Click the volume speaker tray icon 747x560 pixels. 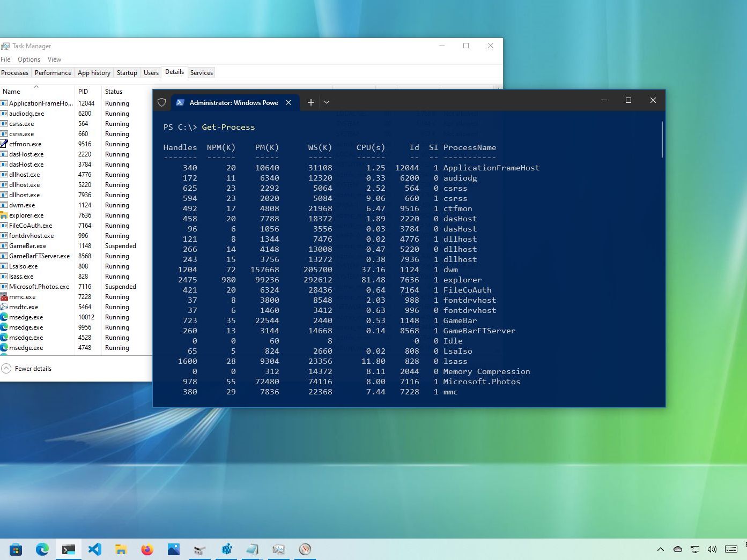[x=712, y=549]
